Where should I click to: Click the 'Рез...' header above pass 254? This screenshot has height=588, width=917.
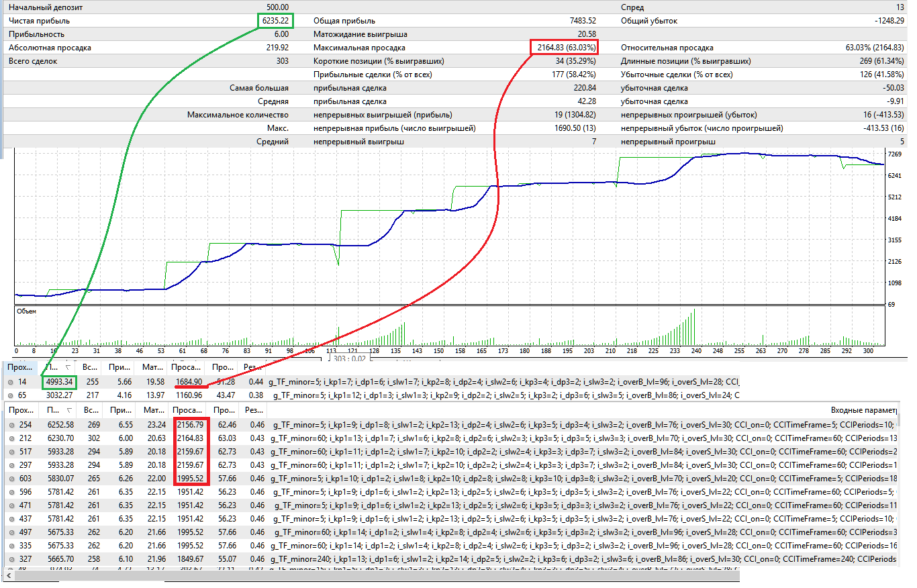point(252,409)
